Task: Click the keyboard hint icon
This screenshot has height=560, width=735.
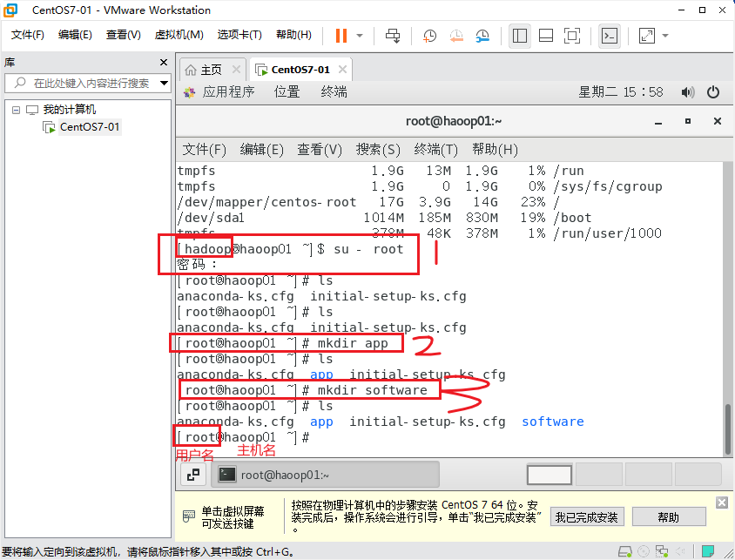Action: 188,516
